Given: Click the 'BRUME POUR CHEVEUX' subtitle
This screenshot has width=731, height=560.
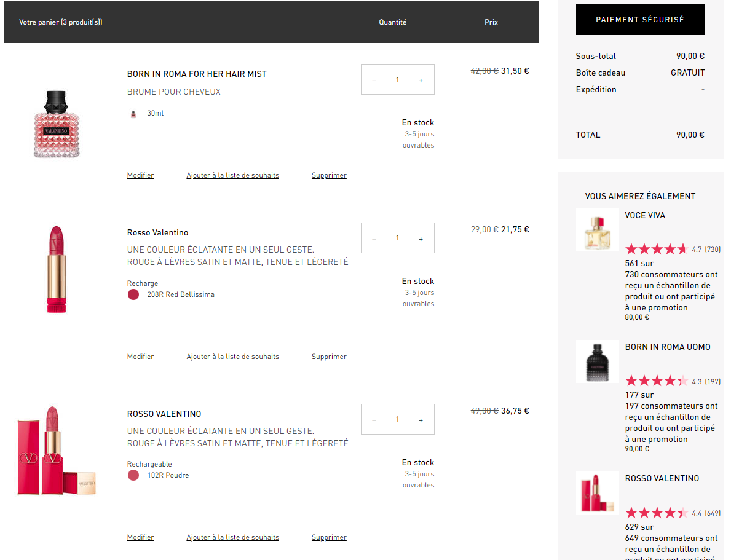Looking at the screenshot, I should click(x=174, y=92).
